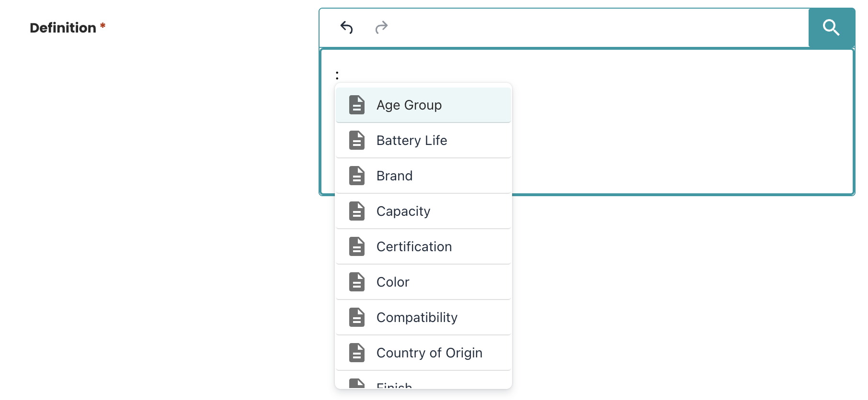Choose Battery Life in the autocomplete list

(x=411, y=141)
